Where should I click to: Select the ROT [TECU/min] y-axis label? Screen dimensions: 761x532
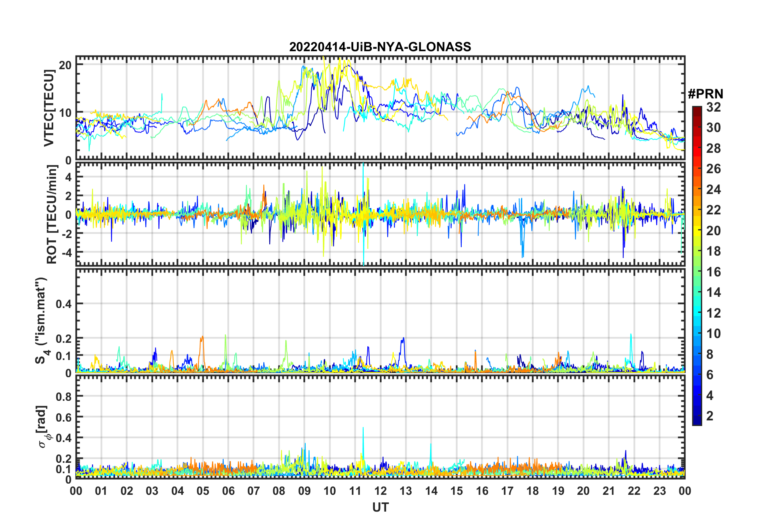coord(52,214)
